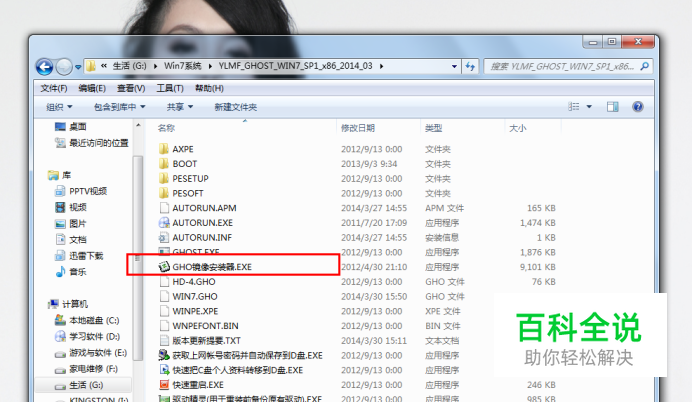The height and width of the screenshot is (402, 692).
Task: Sort by the 类型 column header
Action: click(433, 128)
